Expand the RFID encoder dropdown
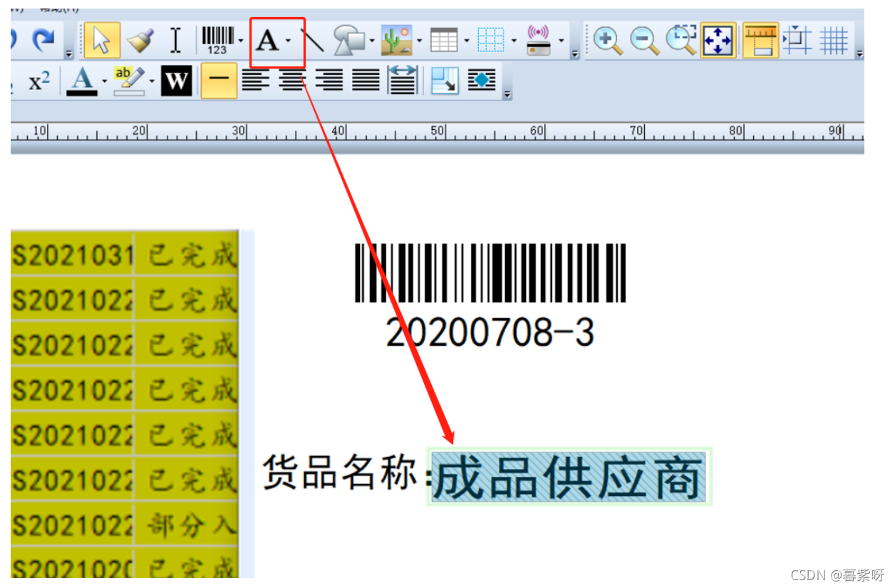 click(562, 41)
